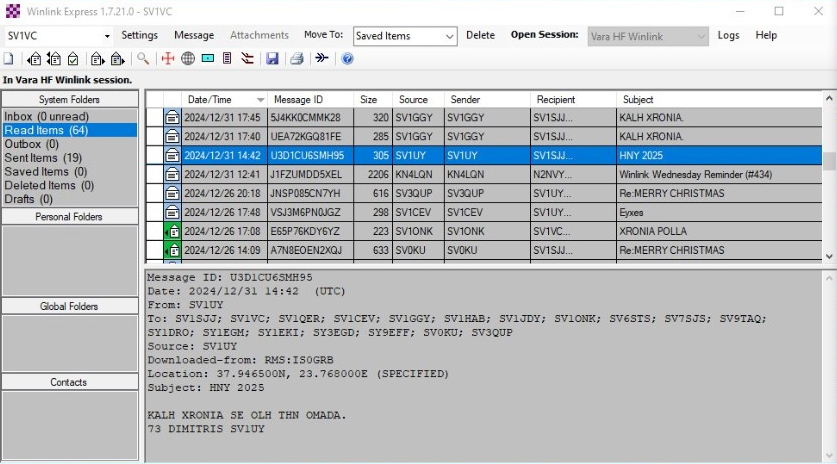
Task: Sort by Message ID column header
Action: [310, 99]
